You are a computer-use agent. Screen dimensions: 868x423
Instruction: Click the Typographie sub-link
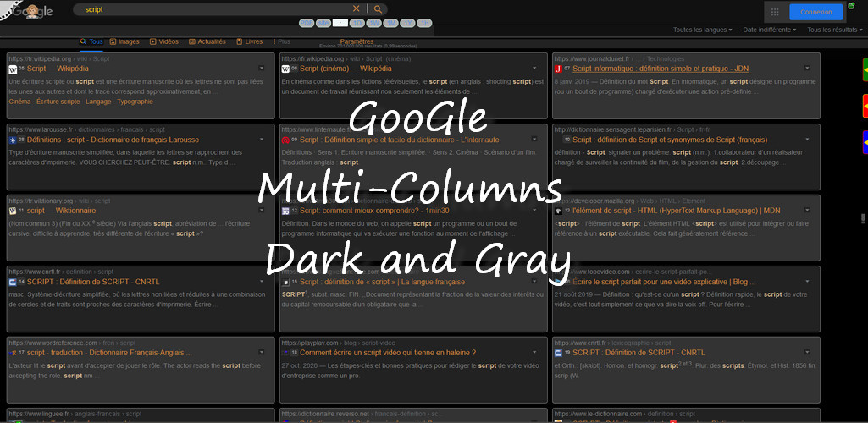point(135,102)
